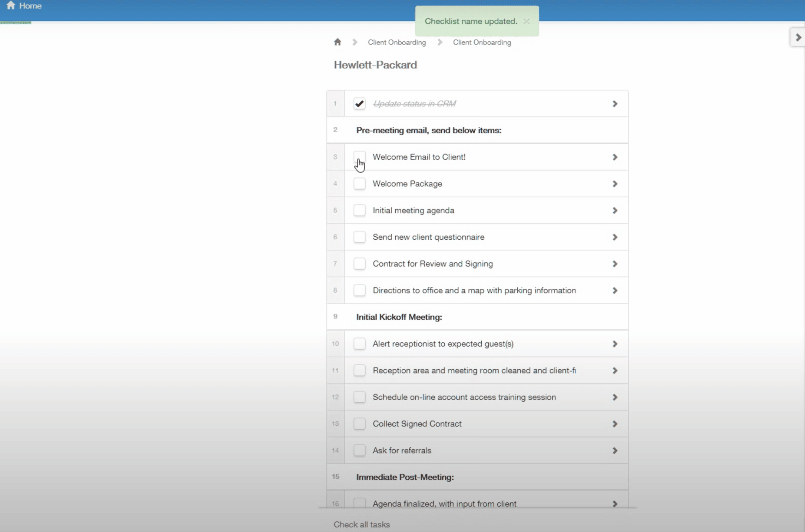Image resolution: width=805 pixels, height=532 pixels.
Task: Open details arrow for Initial meeting agenda
Action: click(615, 210)
